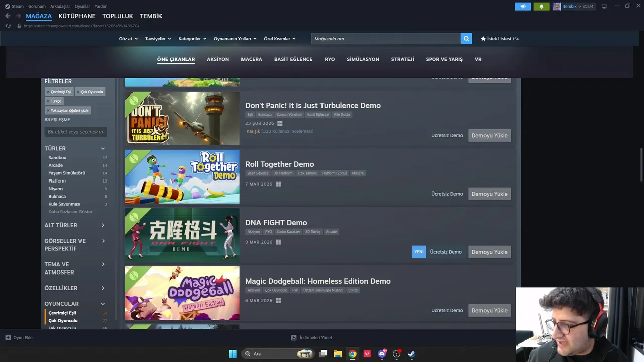644x362 pixels.
Task: Click the Windows platform icon for DNA FIGHT Demo
Action: (x=278, y=242)
